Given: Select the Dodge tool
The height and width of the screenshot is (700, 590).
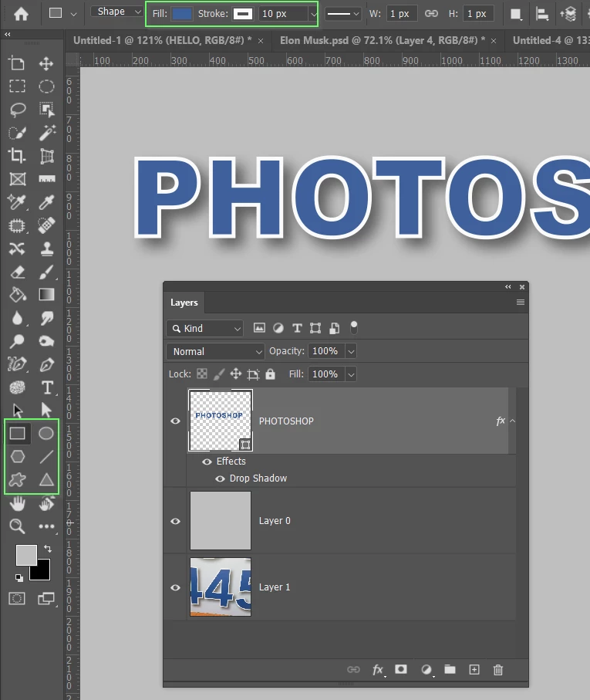Looking at the screenshot, I should pyautogui.click(x=17, y=341).
